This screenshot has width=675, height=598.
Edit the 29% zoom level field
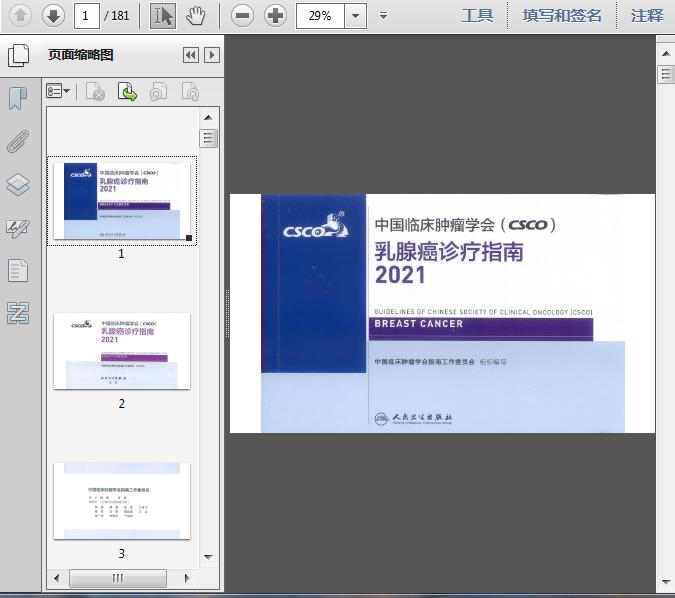[320, 16]
